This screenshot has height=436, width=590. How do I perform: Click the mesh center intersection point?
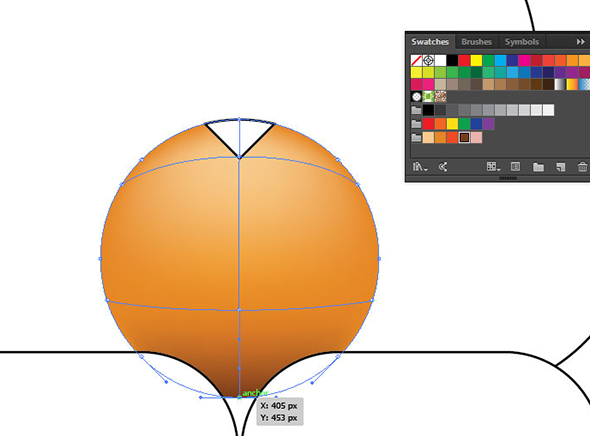coord(239,310)
